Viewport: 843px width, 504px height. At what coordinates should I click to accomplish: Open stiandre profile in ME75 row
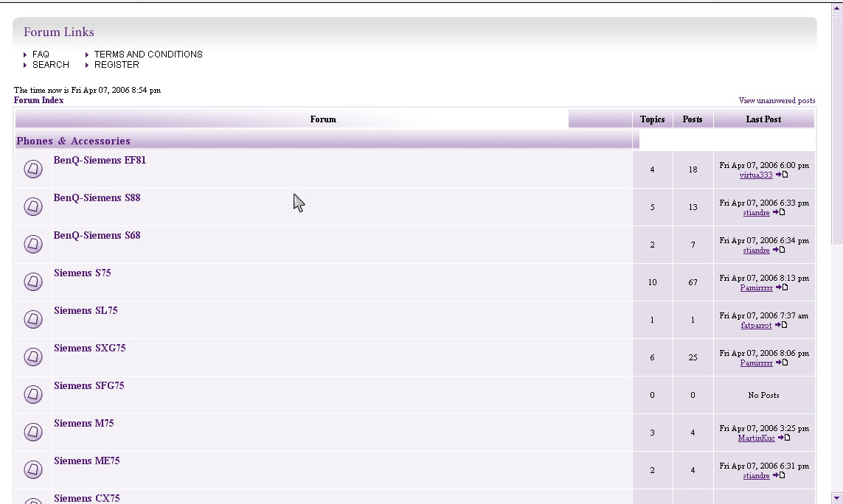pyautogui.click(x=756, y=476)
